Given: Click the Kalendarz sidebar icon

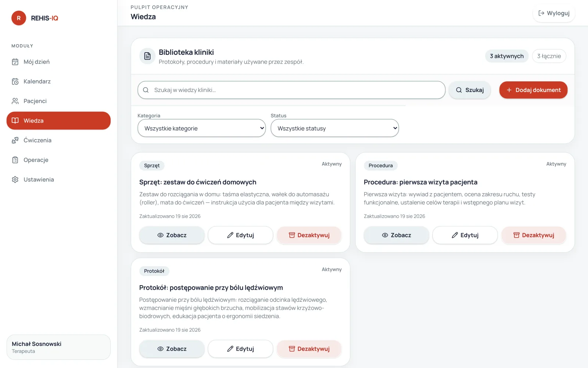Looking at the screenshot, I should (15, 81).
